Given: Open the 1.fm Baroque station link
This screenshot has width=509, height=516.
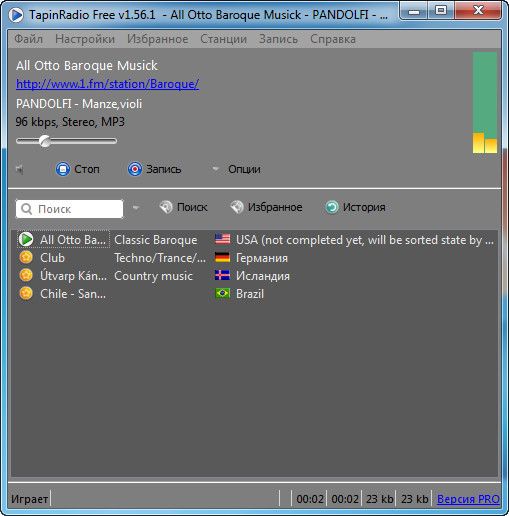Looking at the screenshot, I should click(107, 84).
